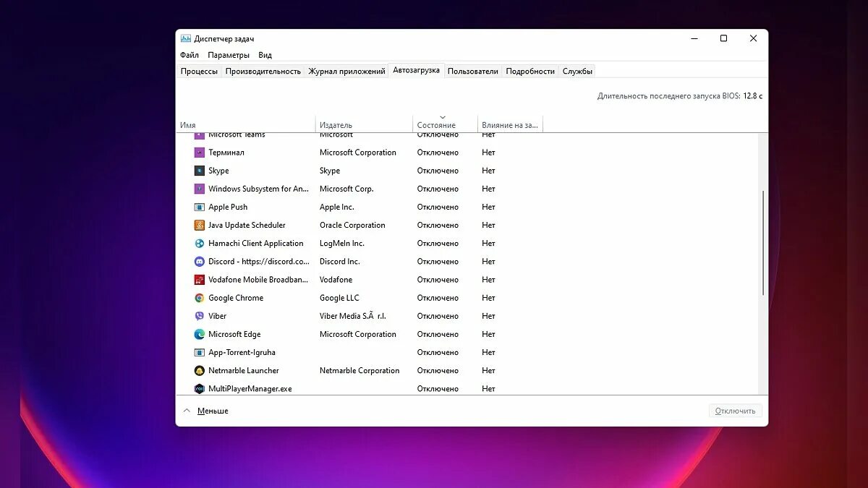Click Нет impact in Google Chrome row
The width and height of the screenshot is (868, 488).
[x=488, y=298]
